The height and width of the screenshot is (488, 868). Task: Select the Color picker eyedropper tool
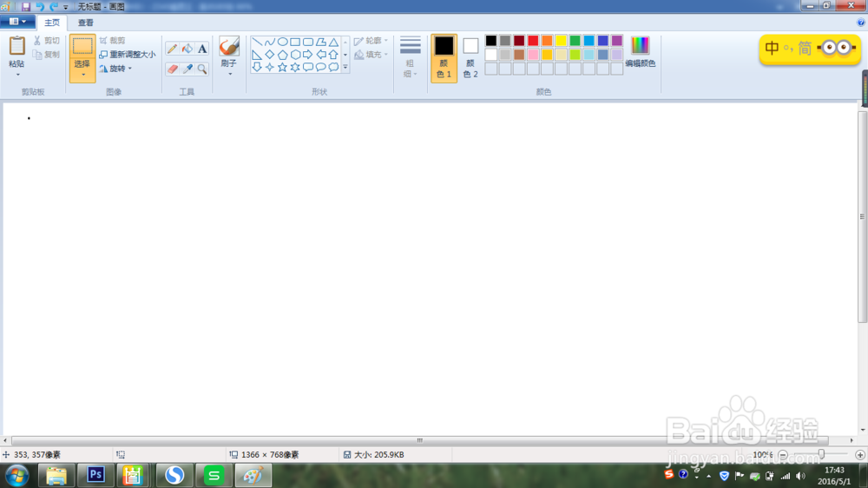point(187,69)
